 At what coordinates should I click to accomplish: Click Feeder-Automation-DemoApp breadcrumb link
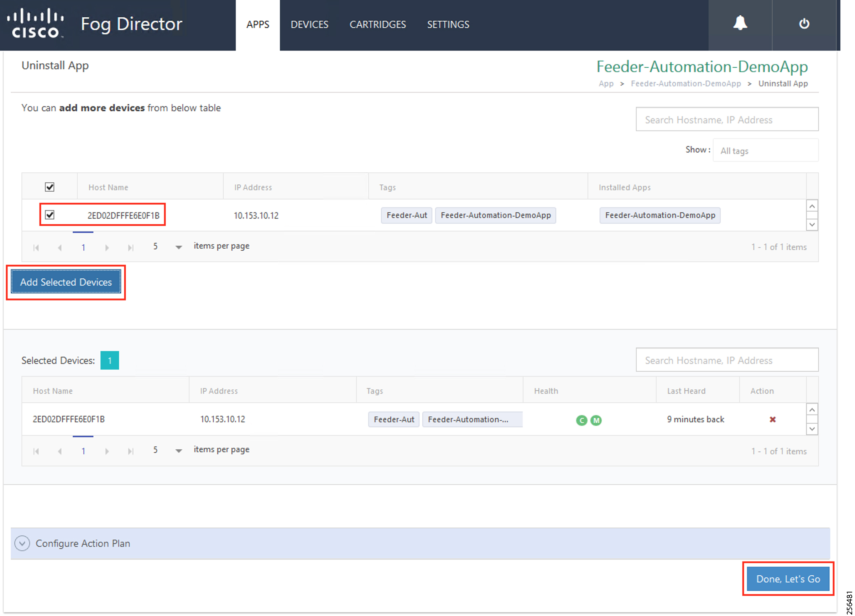686,83
